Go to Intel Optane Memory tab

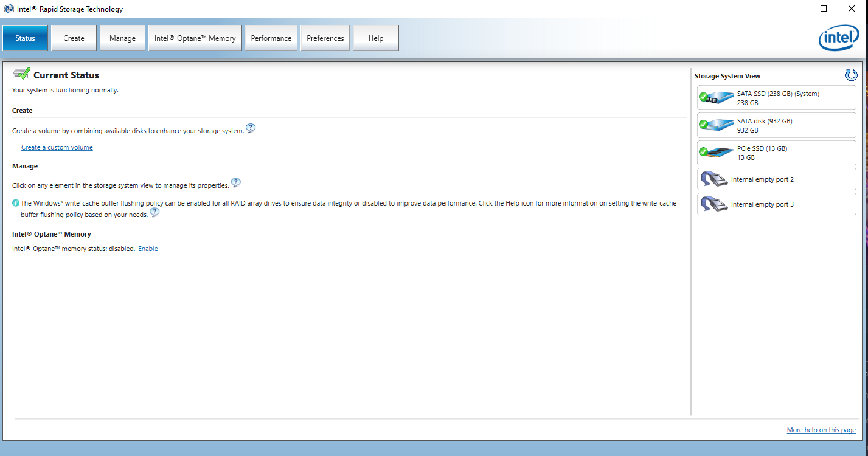195,38
